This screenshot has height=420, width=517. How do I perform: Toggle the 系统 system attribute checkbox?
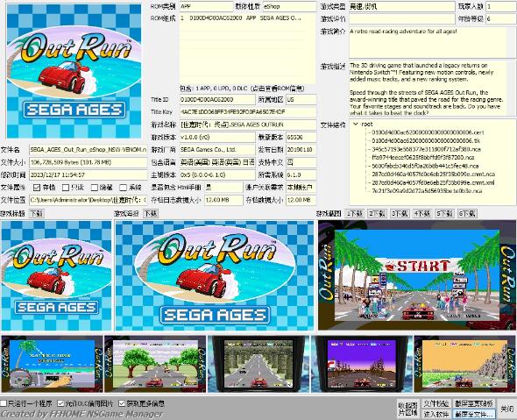coord(123,188)
